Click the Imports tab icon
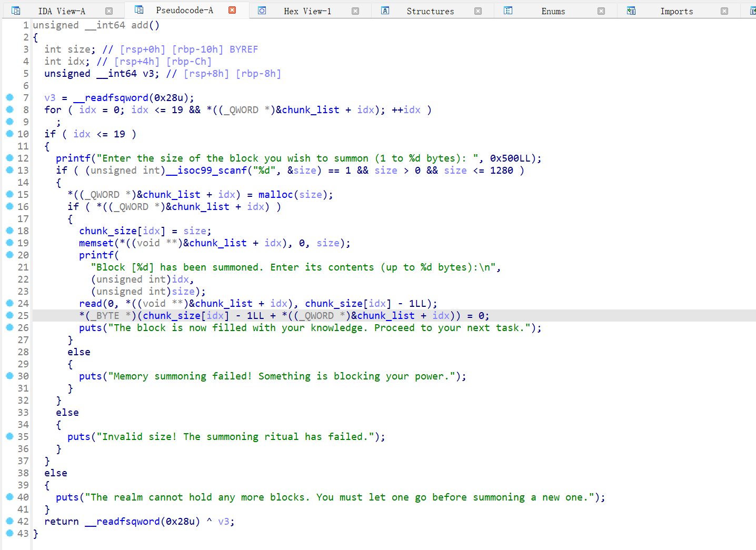The width and height of the screenshot is (756, 550). [x=631, y=11]
